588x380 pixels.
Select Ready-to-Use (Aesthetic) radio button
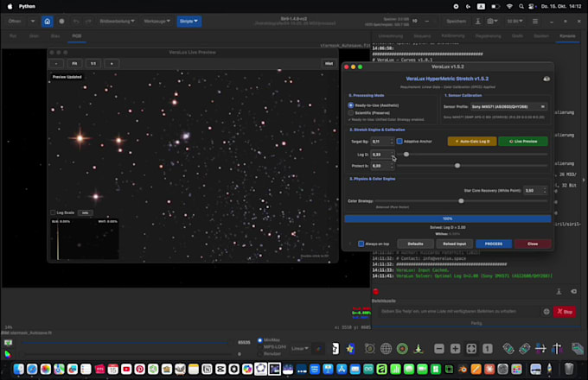coord(350,105)
